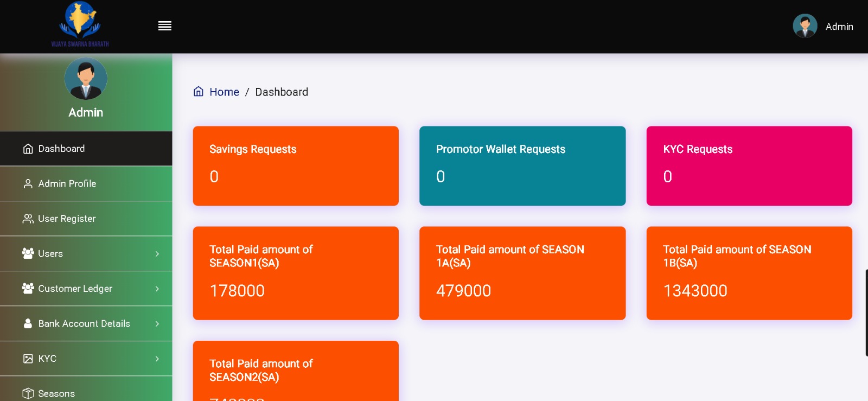This screenshot has width=868, height=401.
Task: Open the Admin Profile menu item
Action: (x=67, y=184)
